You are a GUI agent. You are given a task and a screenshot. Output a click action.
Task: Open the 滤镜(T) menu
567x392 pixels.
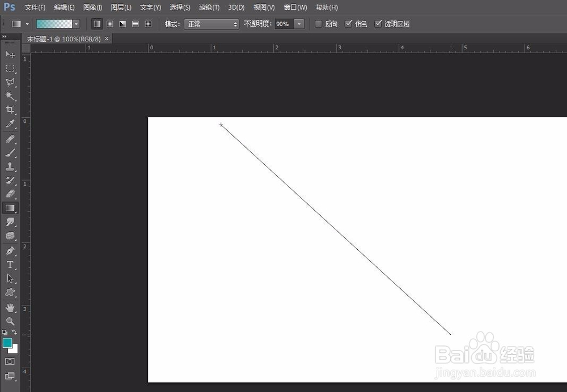[x=209, y=7]
